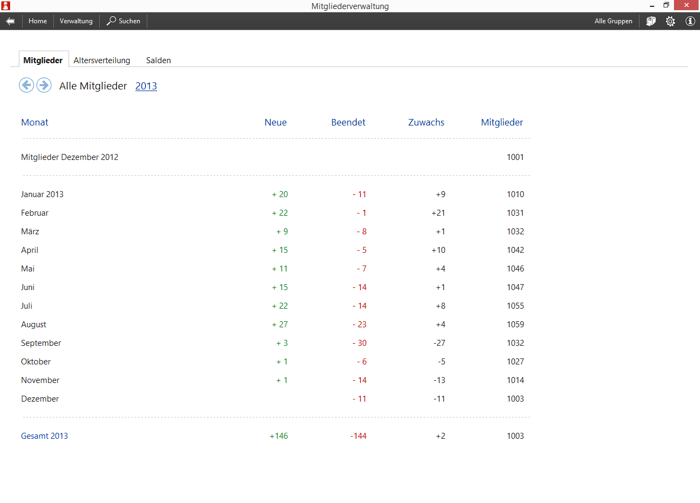Click the Monat column header

tap(34, 122)
